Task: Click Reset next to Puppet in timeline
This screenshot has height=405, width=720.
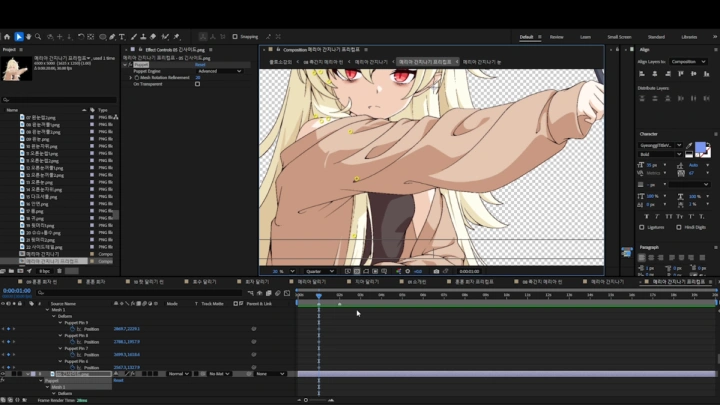Action: [118, 380]
